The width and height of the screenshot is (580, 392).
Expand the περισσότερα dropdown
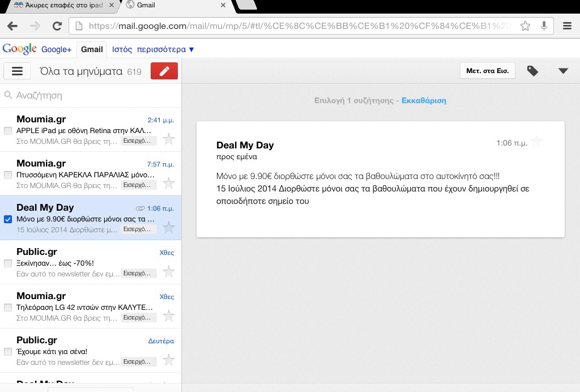[165, 49]
